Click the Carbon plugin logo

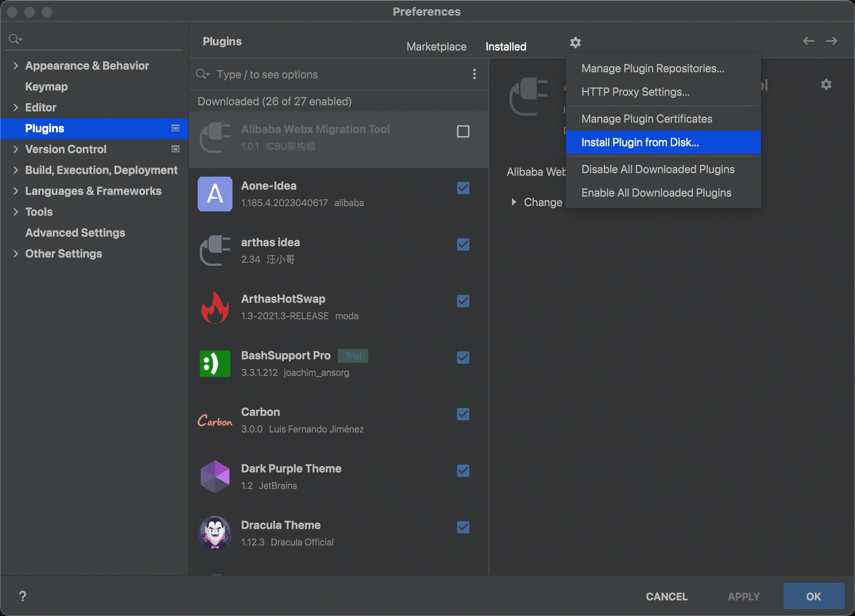(x=215, y=420)
